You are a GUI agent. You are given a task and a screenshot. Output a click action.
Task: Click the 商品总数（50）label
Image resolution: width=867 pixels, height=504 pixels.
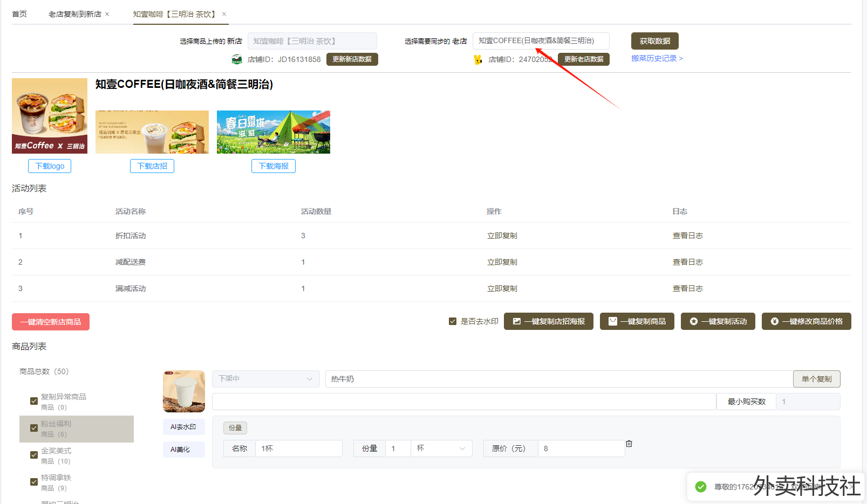(x=44, y=371)
